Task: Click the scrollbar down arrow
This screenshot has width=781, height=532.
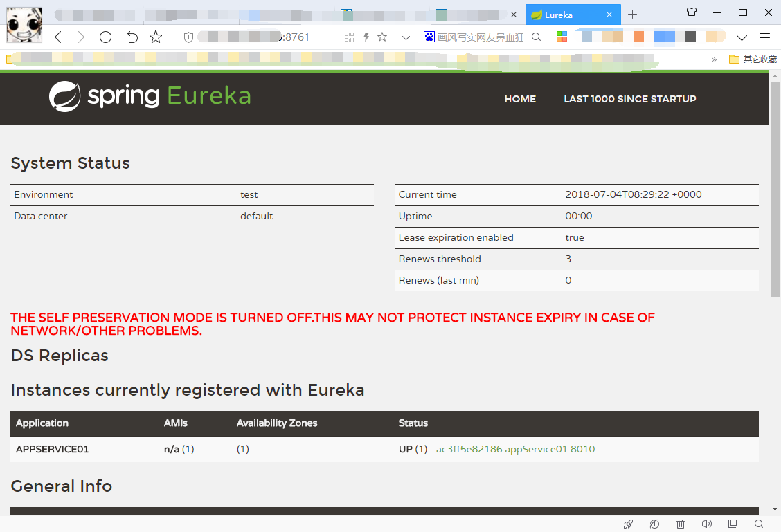Action: (775, 509)
